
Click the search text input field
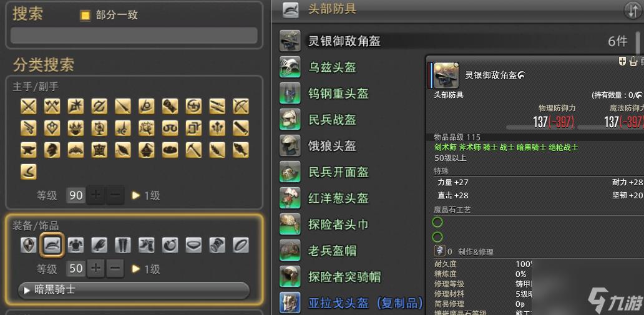click(134, 36)
